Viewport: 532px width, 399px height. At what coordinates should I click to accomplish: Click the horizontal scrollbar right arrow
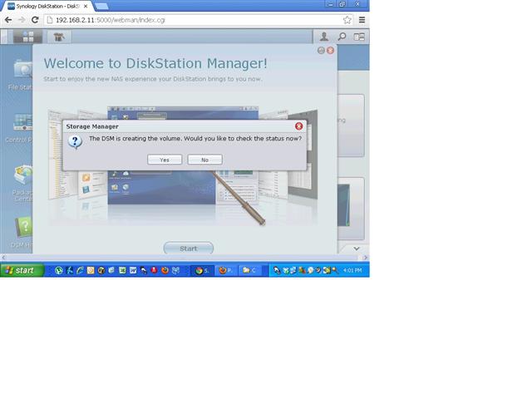pyautogui.click(x=366, y=258)
